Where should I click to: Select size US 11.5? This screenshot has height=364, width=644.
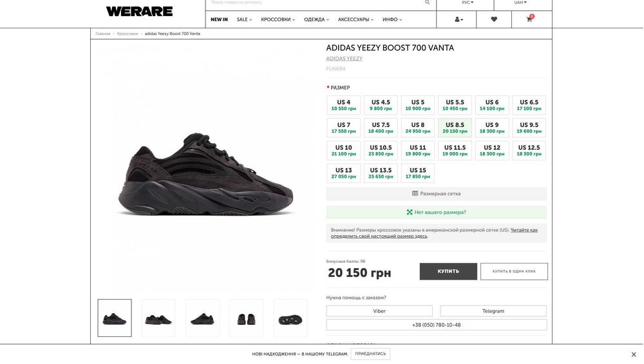[x=455, y=150]
